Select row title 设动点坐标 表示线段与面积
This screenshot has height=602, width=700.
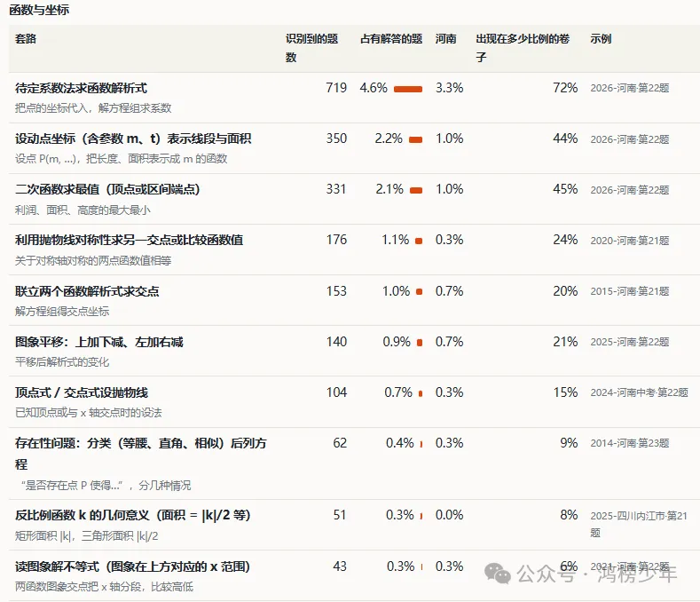[133, 139]
